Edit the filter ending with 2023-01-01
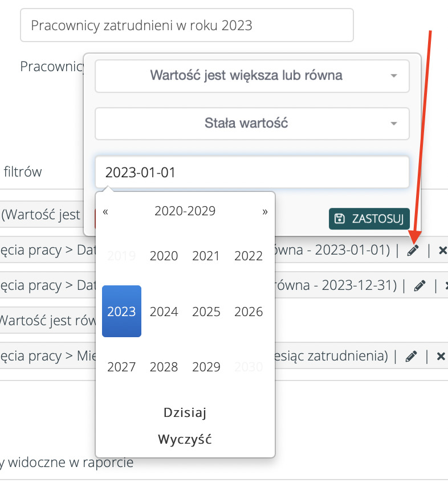This screenshot has height=483, width=448. click(412, 251)
